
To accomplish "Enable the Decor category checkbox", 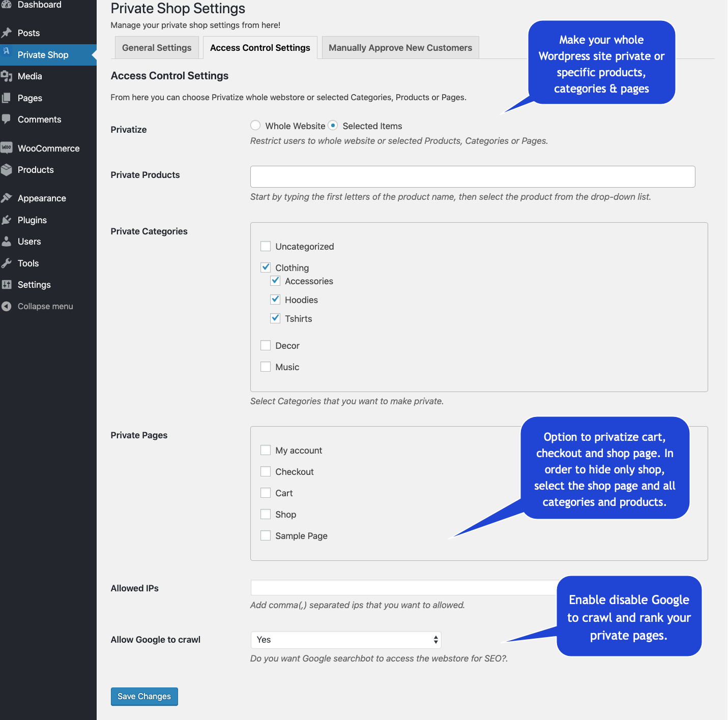I will tap(265, 345).
